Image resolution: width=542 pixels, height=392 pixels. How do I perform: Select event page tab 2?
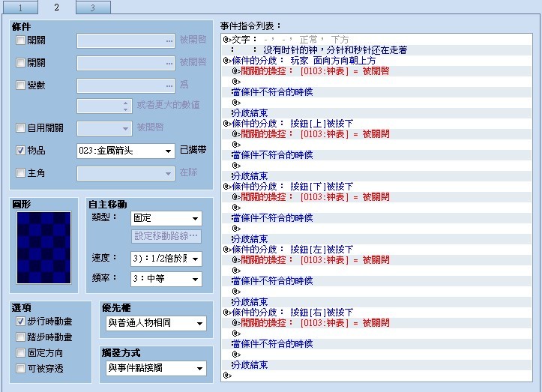pyautogui.click(x=56, y=7)
